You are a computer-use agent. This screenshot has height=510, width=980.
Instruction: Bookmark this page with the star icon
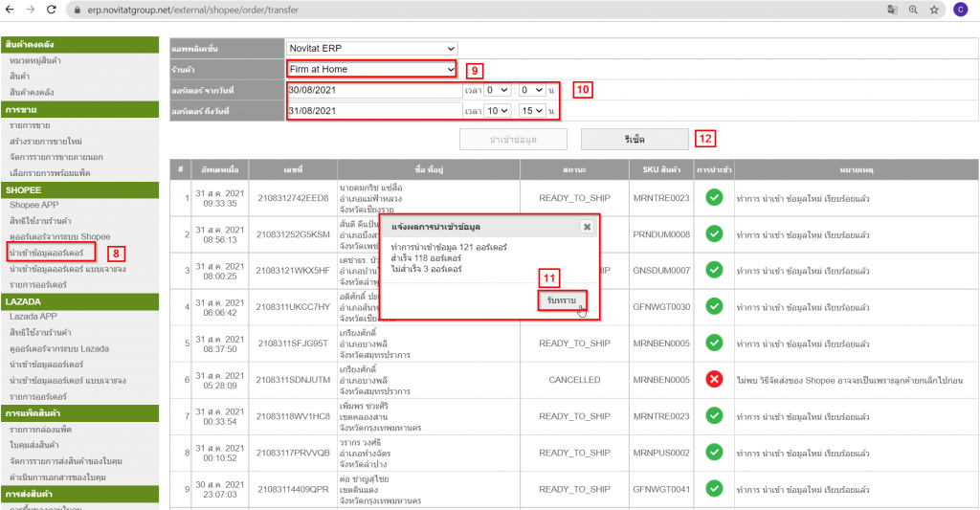pyautogui.click(x=933, y=10)
